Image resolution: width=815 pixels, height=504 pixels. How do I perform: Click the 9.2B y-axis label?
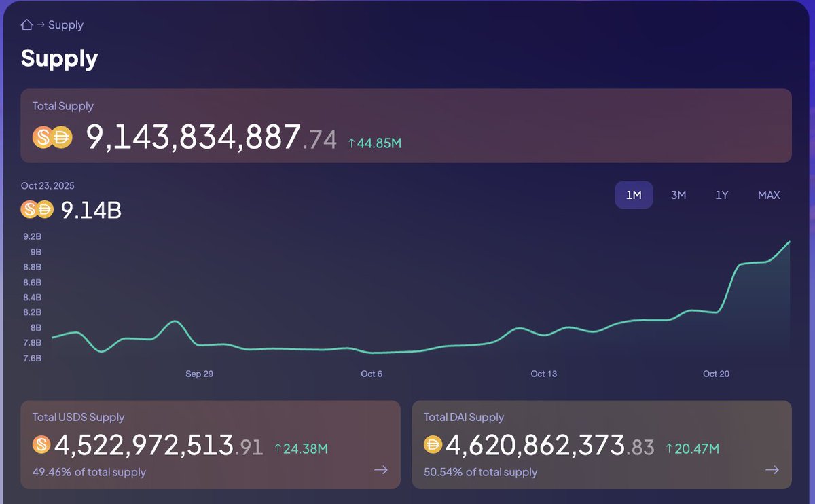pyautogui.click(x=33, y=237)
